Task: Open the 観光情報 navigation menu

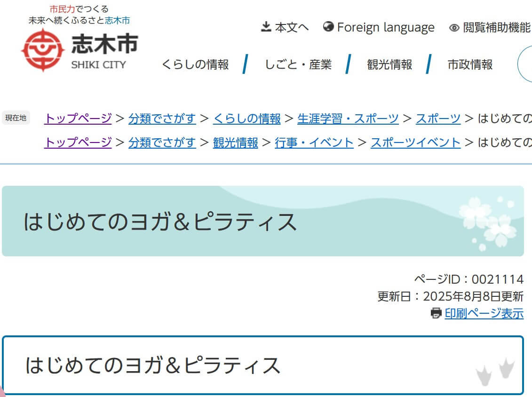Action: (x=389, y=64)
